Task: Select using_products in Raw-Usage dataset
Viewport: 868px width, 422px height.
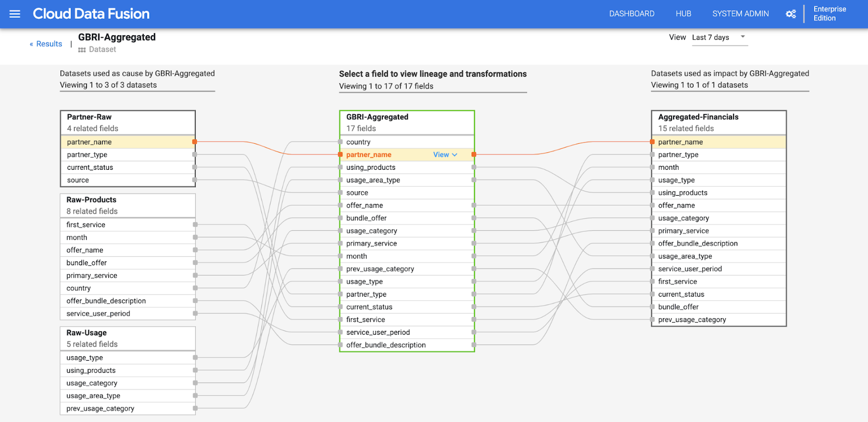Action: pos(128,370)
